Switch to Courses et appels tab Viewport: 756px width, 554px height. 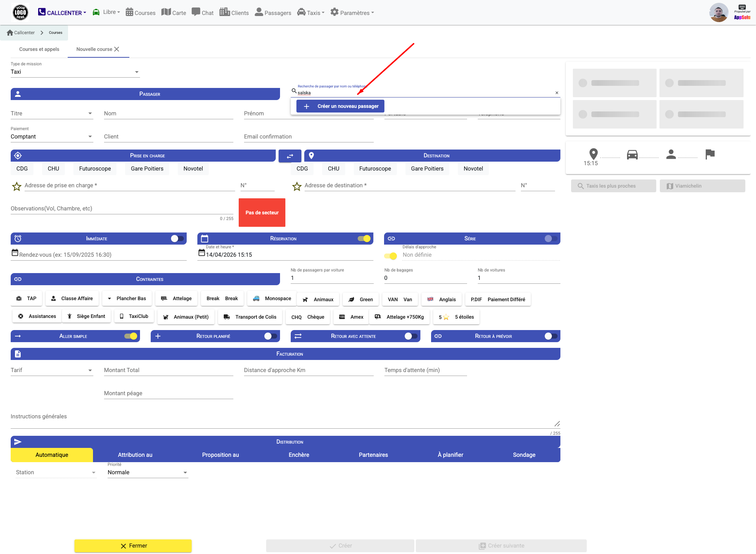pyautogui.click(x=39, y=49)
